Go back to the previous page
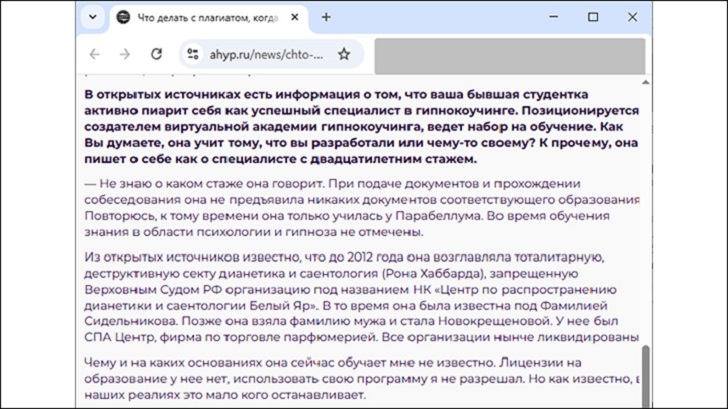 (x=94, y=54)
